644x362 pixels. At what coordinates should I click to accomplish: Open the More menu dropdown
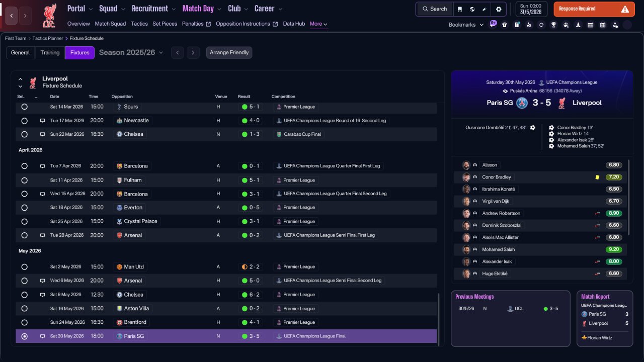318,24
